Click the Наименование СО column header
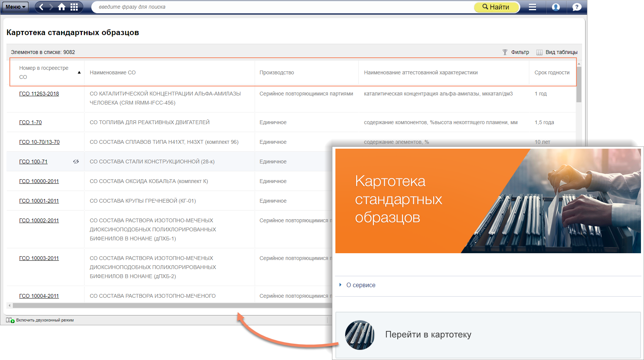Viewport: 644px width, 360px height. coord(113,72)
